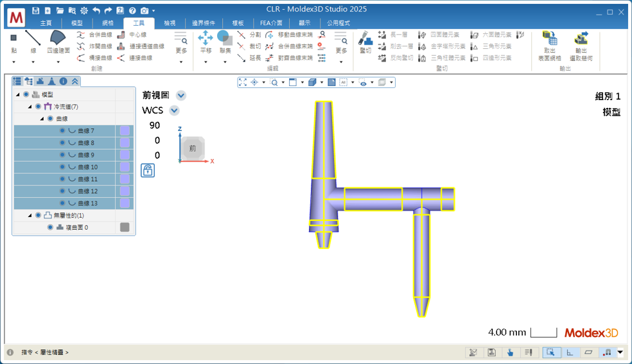Toggle visibility of 曲線 7
632x364 pixels.
pyautogui.click(x=62, y=131)
